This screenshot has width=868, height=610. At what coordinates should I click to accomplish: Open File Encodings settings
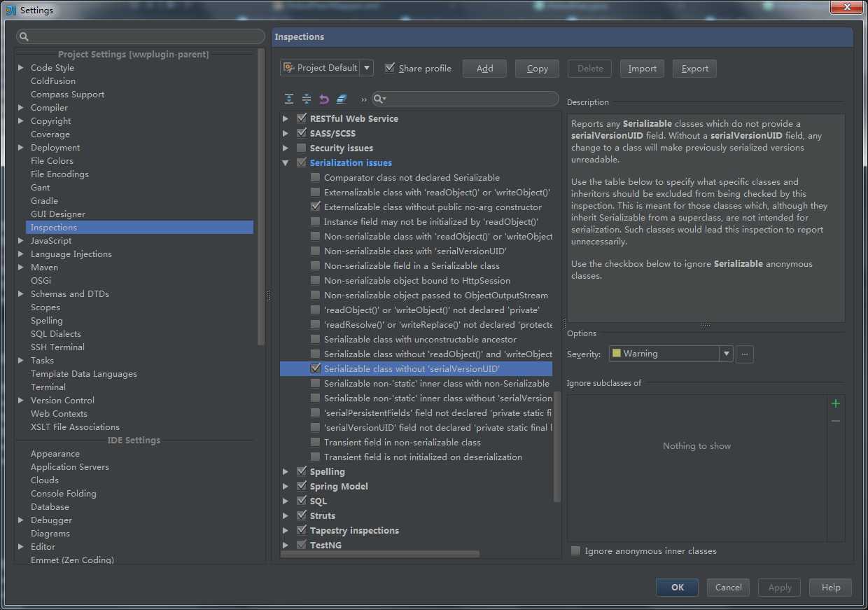tap(59, 174)
